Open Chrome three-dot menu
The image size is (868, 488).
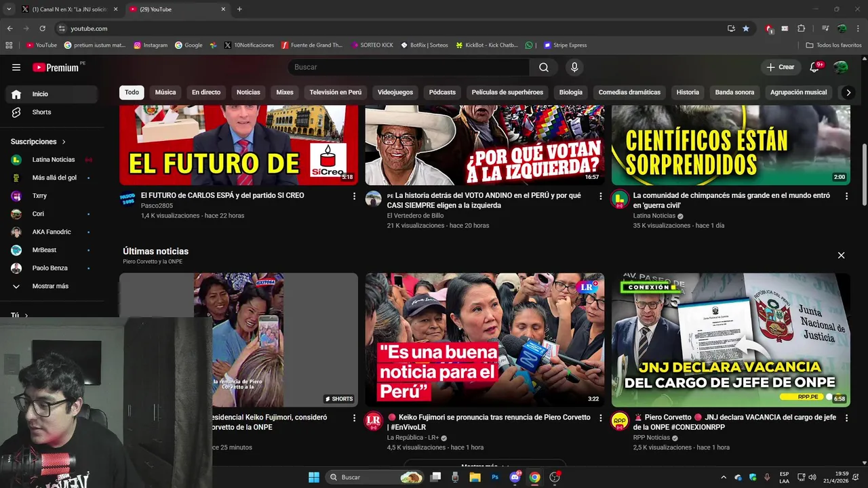coord(858,28)
